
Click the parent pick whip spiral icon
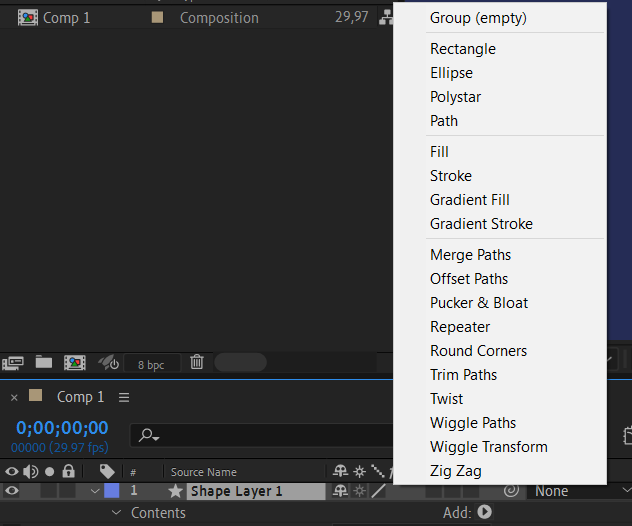click(x=511, y=491)
